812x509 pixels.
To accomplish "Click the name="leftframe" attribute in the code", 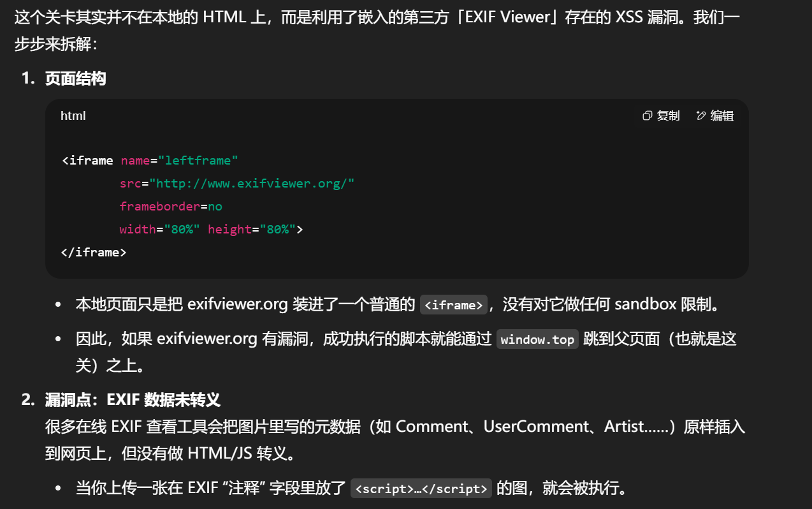I will (180, 161).
